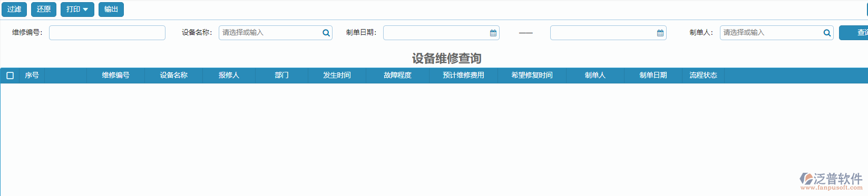This screenshot has height=196, width=868.
Task: Open calendar icon of end date field
Action: click(x=660, y=33)
